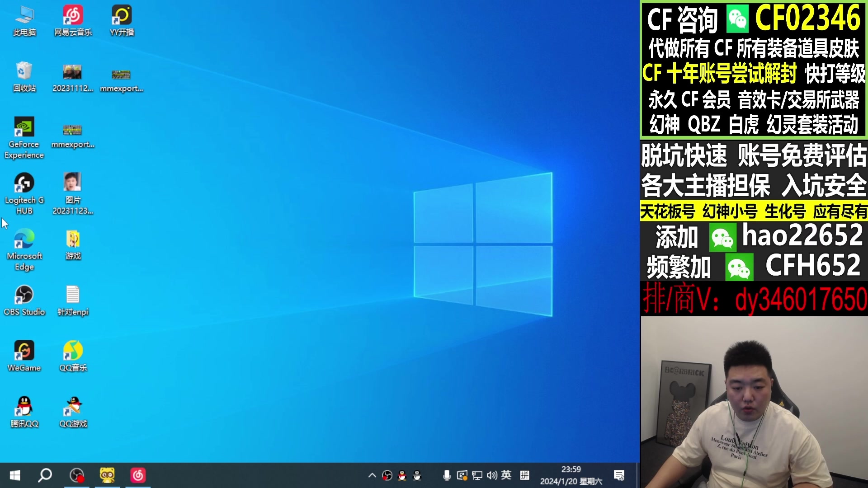Image resolution: width=868 pixels, height=488 pixels.
Task: Select the OBS Studio desktop shortcut
Action: point(24,300)
